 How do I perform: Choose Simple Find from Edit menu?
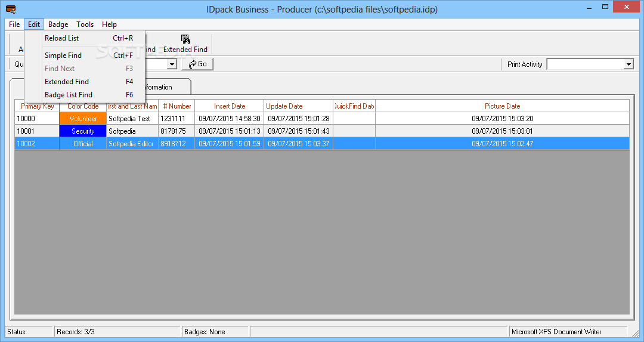point(85,55)
